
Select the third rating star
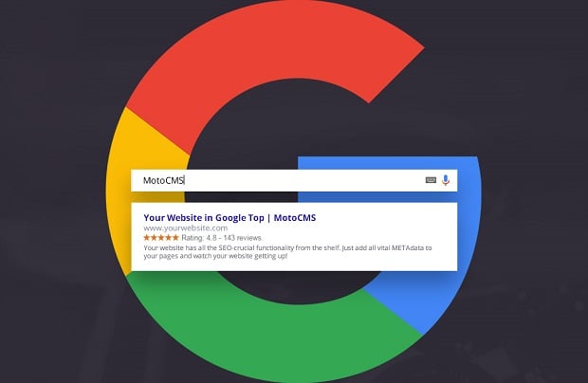[x=161, y=238]
